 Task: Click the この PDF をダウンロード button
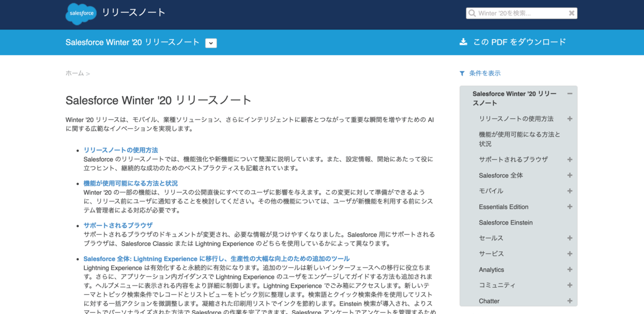[x=518, y=42]
